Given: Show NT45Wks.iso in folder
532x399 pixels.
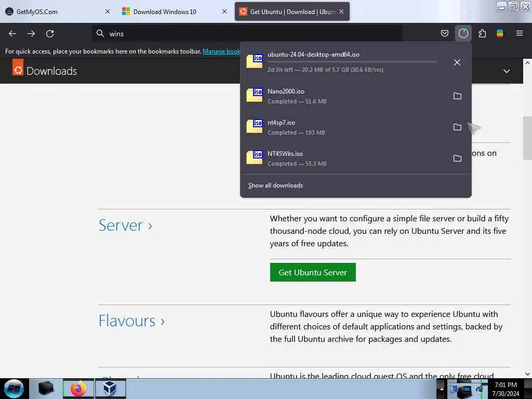Looking at the screenshot, I should click(x=457, y=158).
